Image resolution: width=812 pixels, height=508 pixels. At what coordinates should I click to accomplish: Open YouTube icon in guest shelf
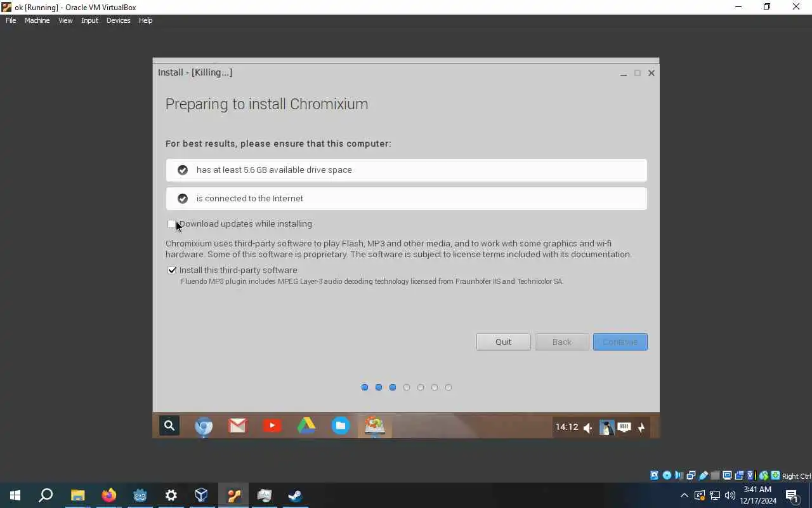pyautogui.click(x=272, y=426)
